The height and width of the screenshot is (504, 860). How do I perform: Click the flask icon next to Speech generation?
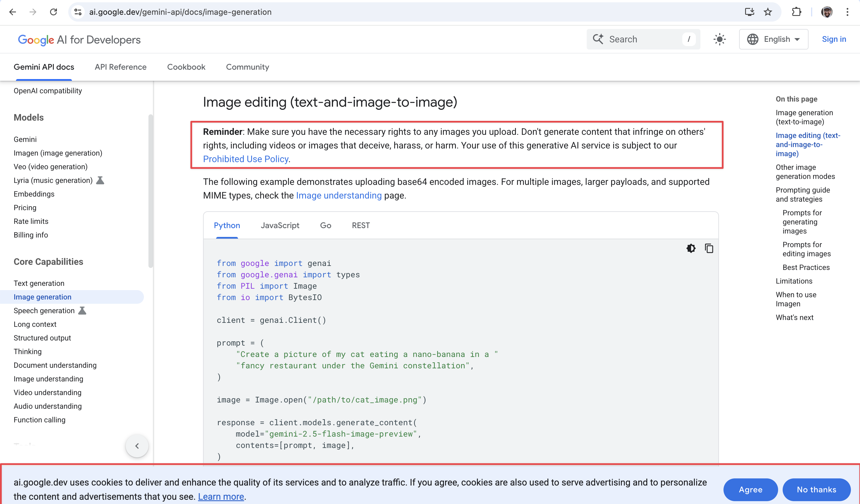coord(82,311)
